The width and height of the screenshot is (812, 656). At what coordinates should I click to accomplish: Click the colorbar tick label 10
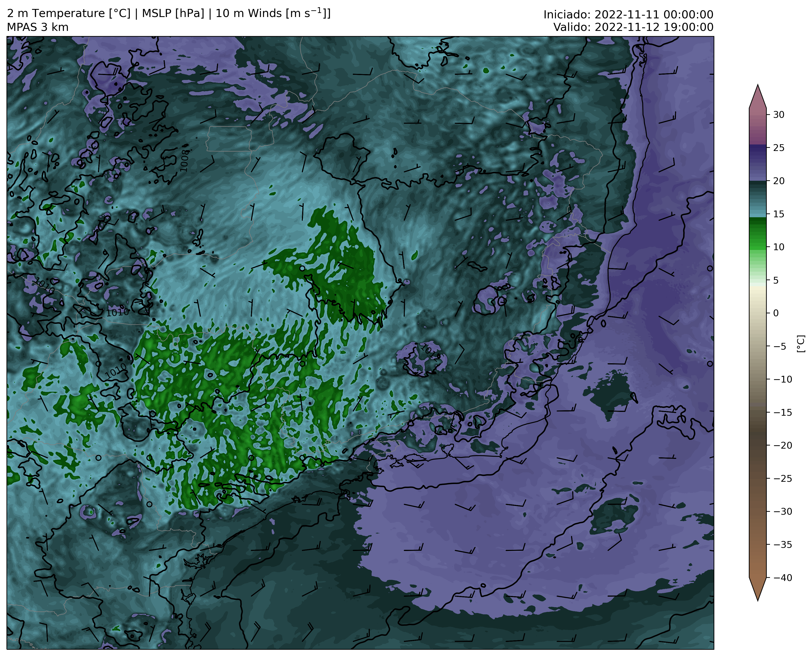778,247
